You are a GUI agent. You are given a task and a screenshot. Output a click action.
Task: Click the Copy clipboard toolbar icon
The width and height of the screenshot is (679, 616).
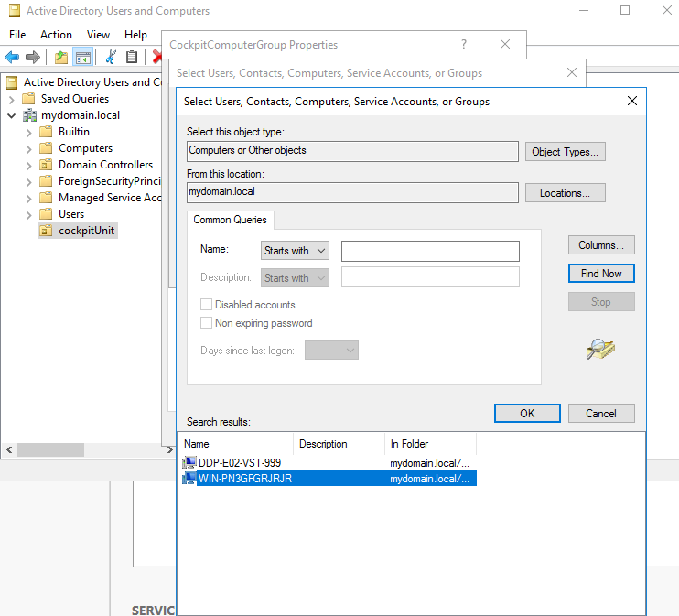pos(132,57)
